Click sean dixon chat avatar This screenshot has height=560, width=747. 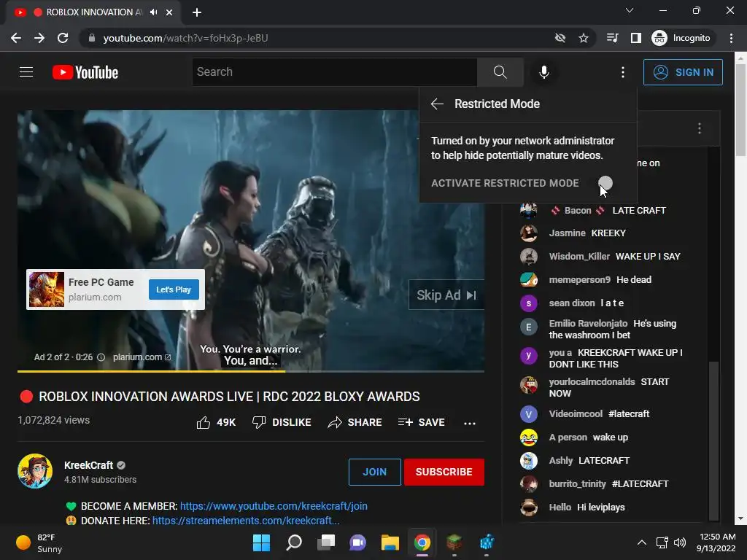tap(529, 303)
